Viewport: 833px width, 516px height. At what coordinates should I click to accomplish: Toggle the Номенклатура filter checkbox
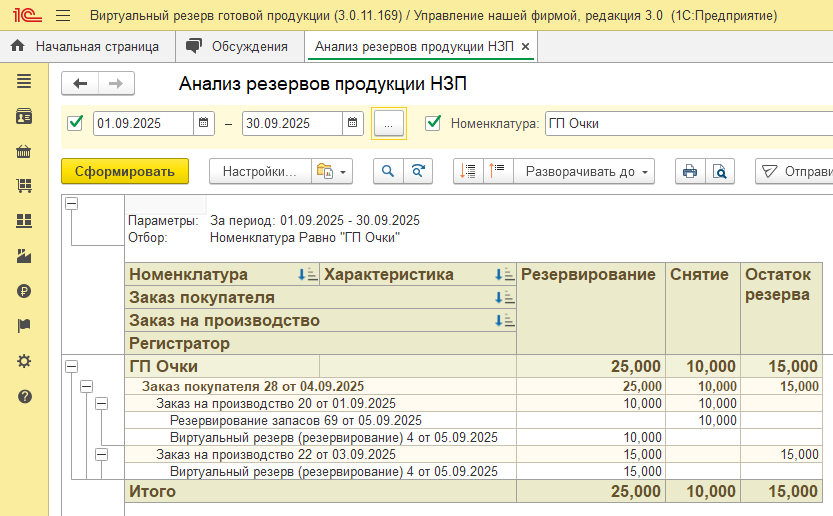[x=433, y=123]
